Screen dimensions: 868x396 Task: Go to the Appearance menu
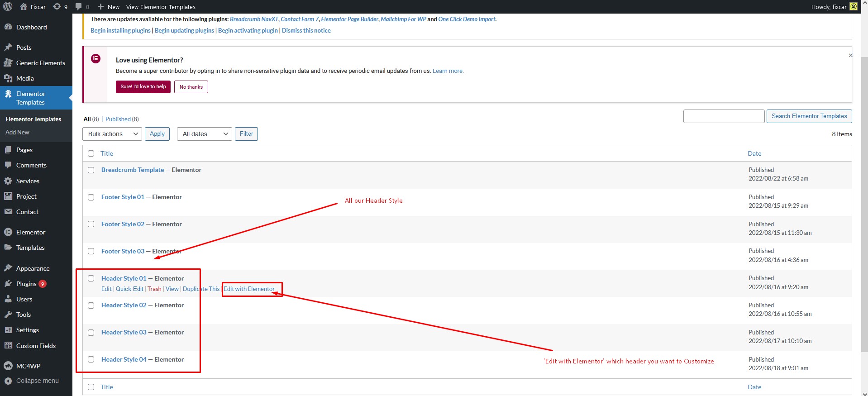(x=33, y=268)
